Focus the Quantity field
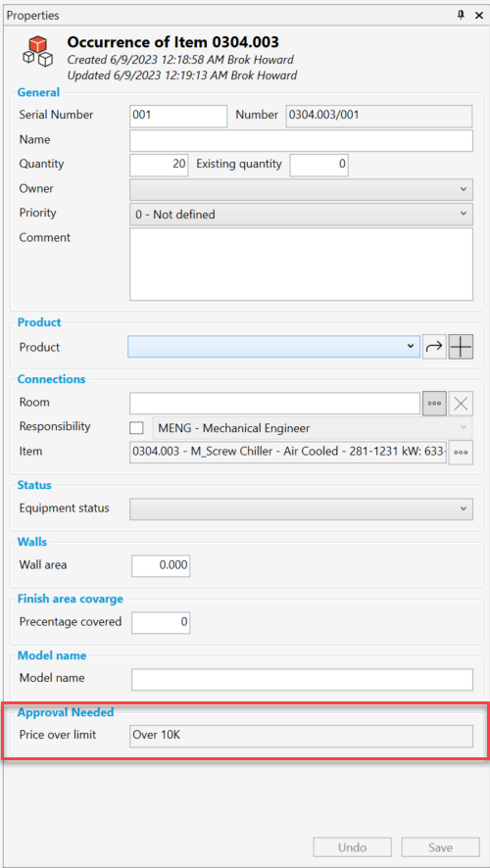The width and height of the screenshot is (490, 868). pos(159,165)
